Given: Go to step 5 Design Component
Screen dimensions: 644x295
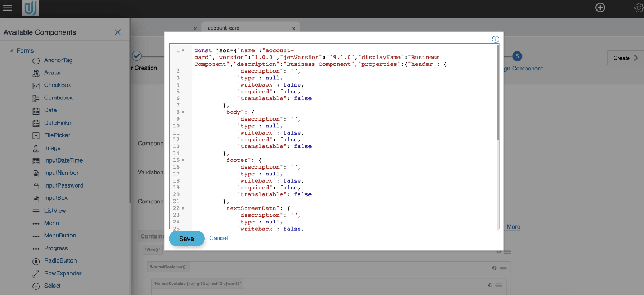Looking at the screenshot, I should (516, 56).
